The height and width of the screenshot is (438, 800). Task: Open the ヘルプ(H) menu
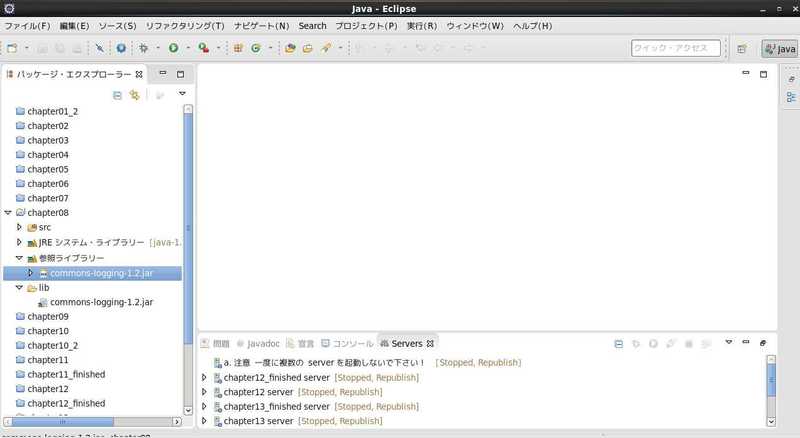pyautogui.click(x=533, y=26)
